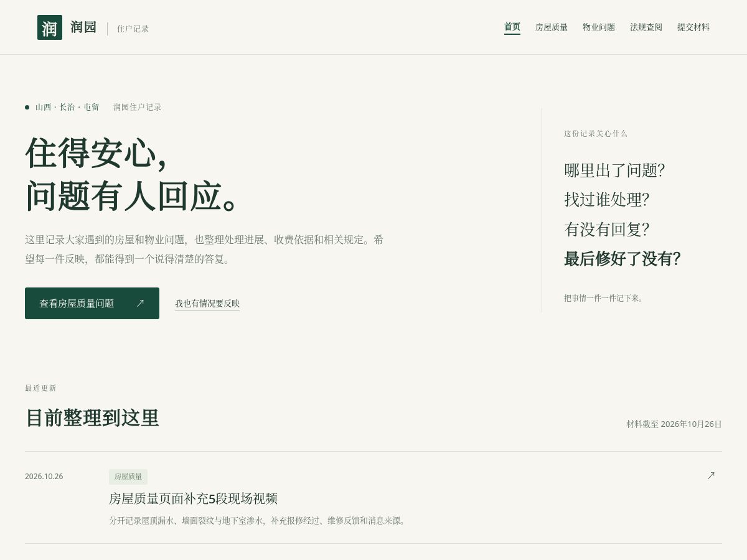Click the 最近更新 section label
The width and height of the screenshot is (747, 560).
tap(40, 388)
